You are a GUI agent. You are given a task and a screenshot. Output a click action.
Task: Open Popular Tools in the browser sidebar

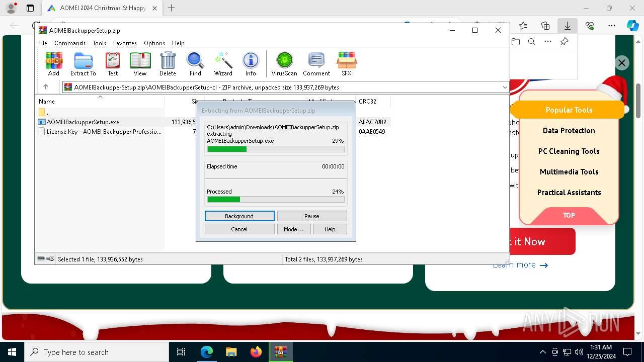tap(569, 110)
